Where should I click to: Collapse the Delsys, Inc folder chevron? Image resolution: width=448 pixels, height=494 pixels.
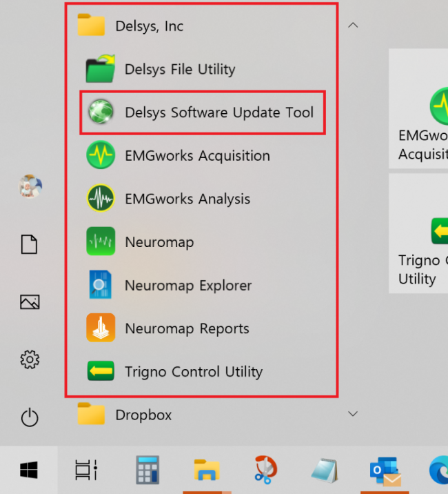[353, 26]
